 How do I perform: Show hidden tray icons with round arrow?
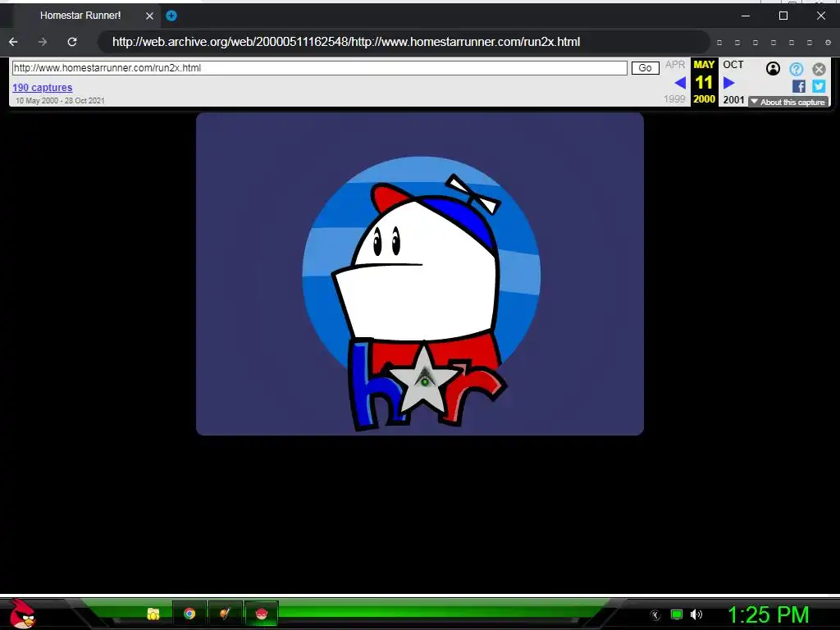(x=655, y=615)
